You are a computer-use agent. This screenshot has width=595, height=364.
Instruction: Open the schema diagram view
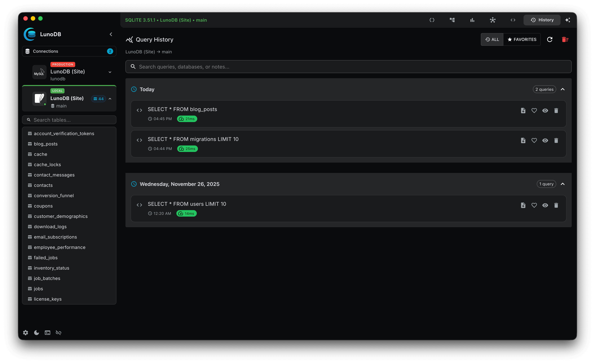pyautogui.click(x=452, y=20)
